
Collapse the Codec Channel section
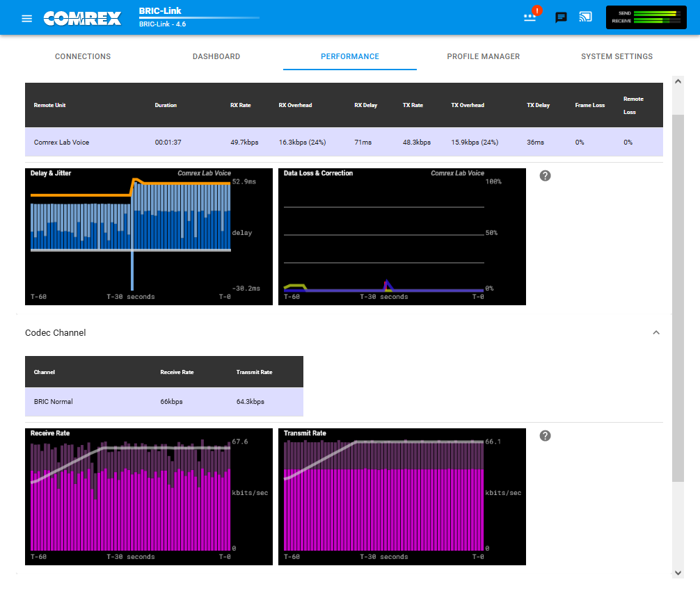[x=656, y=333]
